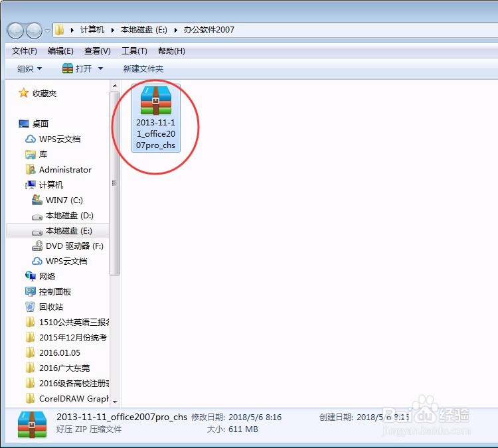
Task: Select 收藏夹 in navigation pane
Action: pyautogui.click(x=44, y=94)
